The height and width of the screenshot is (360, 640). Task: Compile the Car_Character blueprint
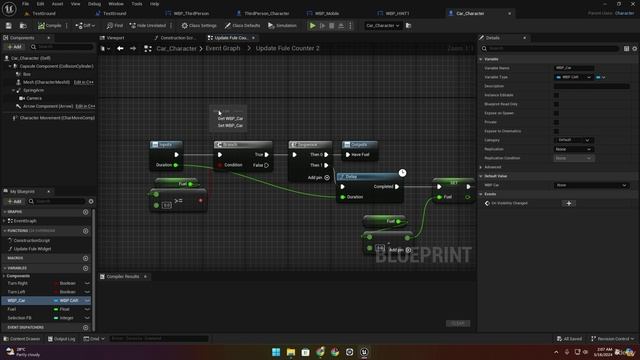(50, 26)
